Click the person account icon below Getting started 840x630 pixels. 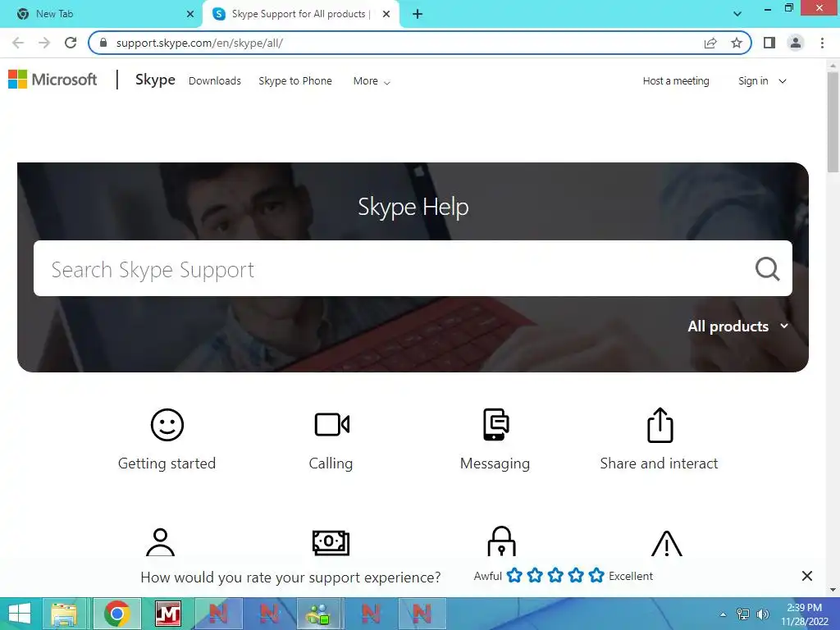pyautogui.click(x=160, y=542)
